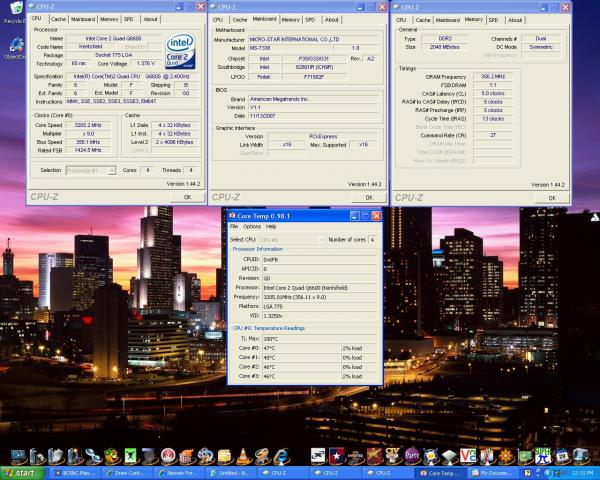This screenshot has width=600, height=480.
Task: Click the DRAM Frequency value 356.2 MHz
Action: (493, 77)
